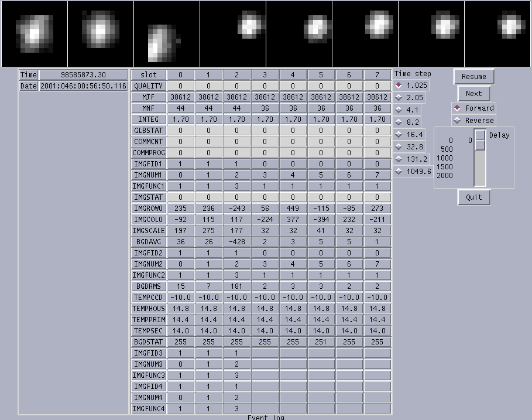Click the slot 7 column header

point(377,75)
